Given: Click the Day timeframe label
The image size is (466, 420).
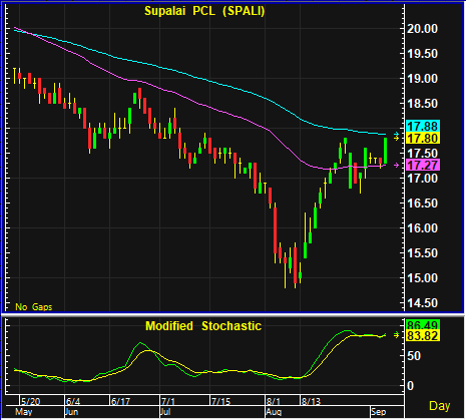Looking at the screenshot, I should pos(440,406).
